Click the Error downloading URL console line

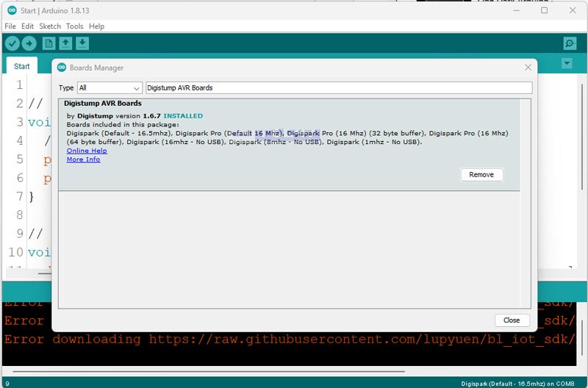tap(289, 339)
